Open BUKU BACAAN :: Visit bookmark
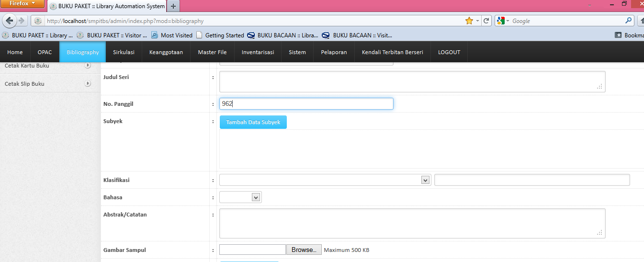Viewport: 644px width, 262px height. (x=357, y=35)
